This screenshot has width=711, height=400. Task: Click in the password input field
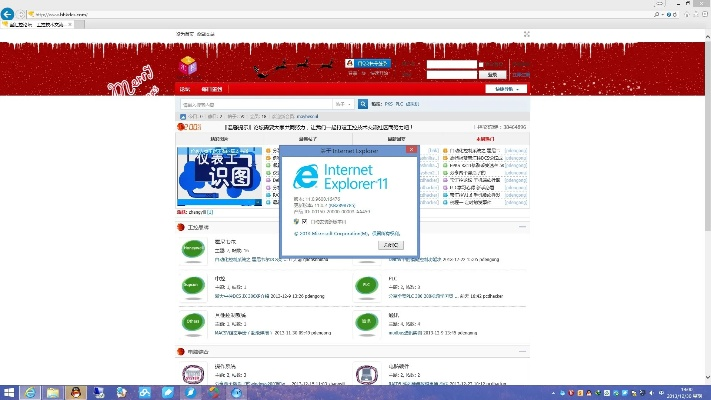452,75
